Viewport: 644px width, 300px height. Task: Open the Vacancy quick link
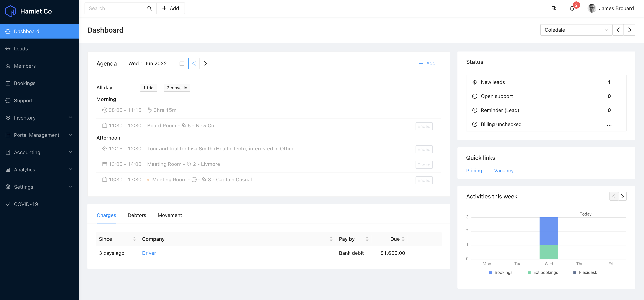504,170
